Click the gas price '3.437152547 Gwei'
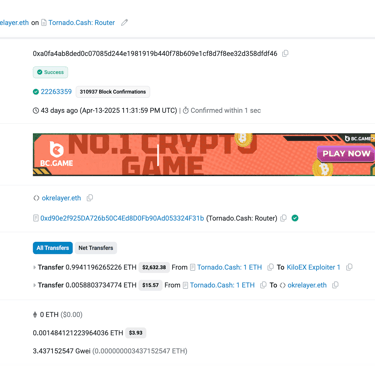 click(x=62, y=351)
